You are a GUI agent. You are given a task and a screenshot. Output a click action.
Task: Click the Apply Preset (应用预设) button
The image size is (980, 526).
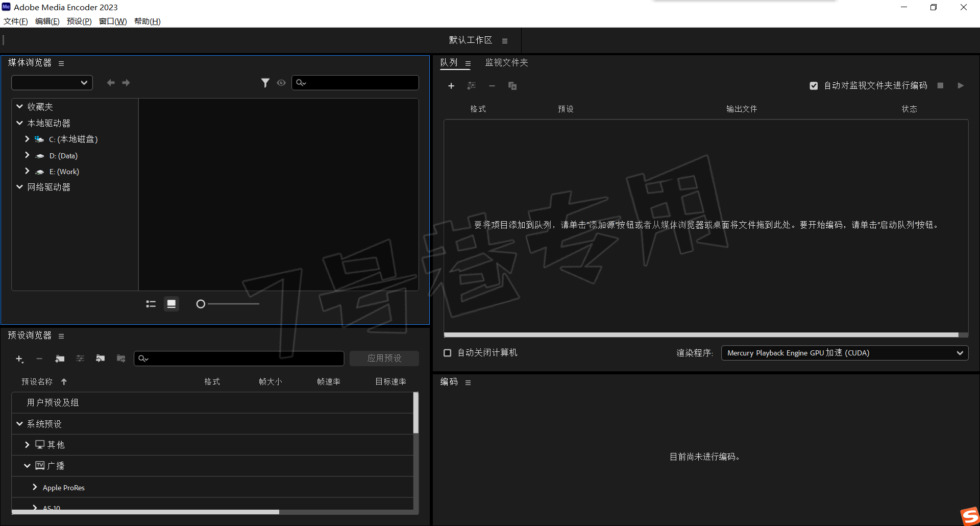tap(384, 358)
